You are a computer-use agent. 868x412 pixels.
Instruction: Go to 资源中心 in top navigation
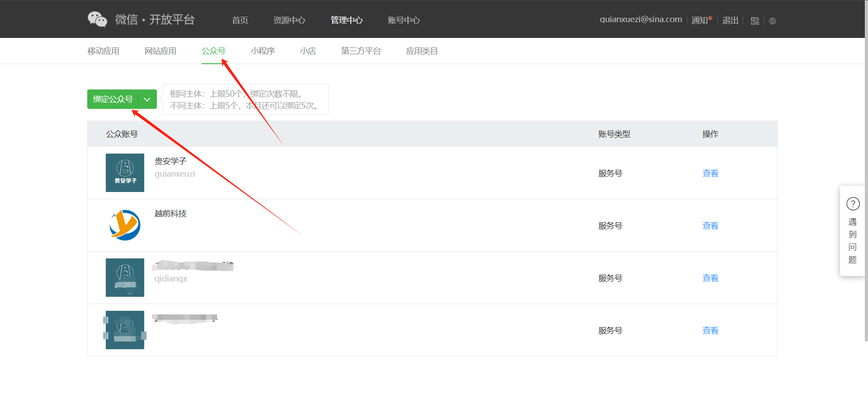(x=289, y=20)
